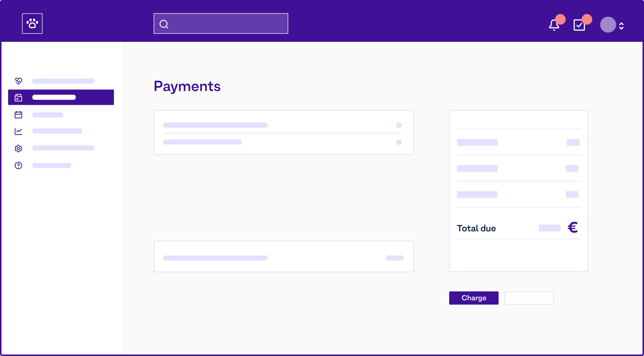Select the payments/wallet sidebar icon
644x356 pixels.
tap(18, 97)
